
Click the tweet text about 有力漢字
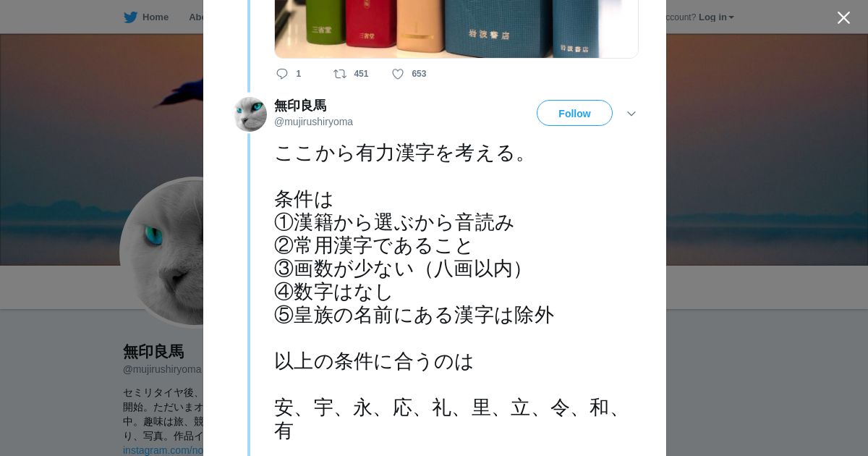[x=448, y=292]
